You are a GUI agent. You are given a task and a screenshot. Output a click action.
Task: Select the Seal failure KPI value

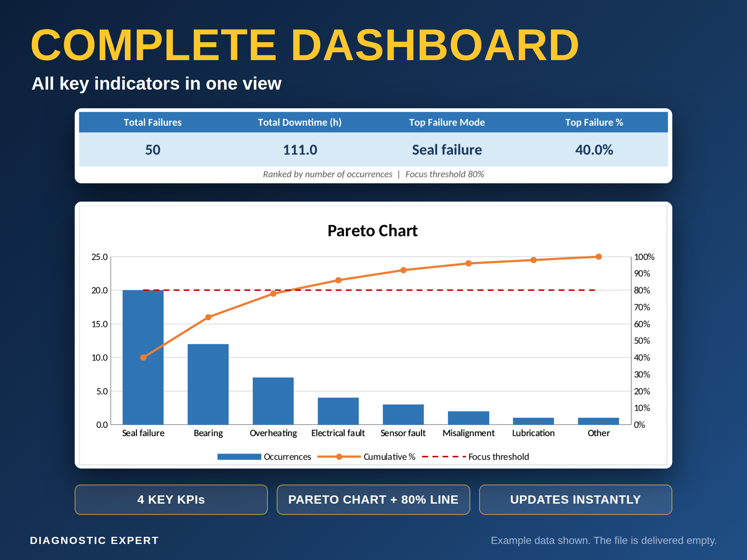[447, 150]
